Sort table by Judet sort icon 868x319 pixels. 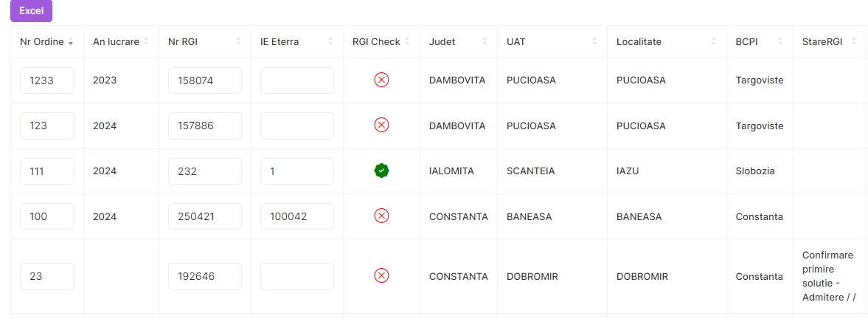point(485,42)
